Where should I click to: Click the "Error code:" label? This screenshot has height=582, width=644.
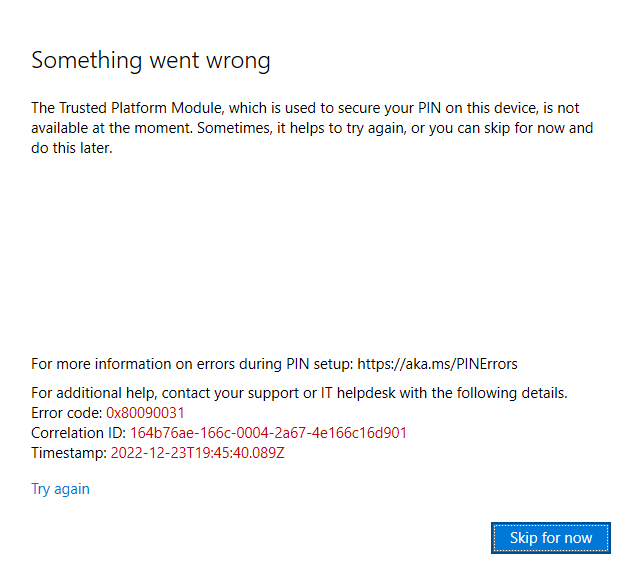67,413
